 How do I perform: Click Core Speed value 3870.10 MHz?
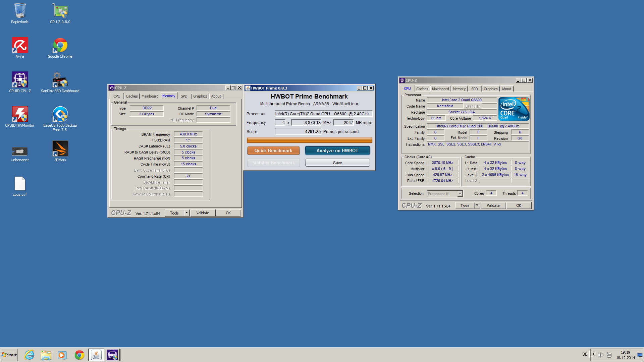(x=442, y=163)
